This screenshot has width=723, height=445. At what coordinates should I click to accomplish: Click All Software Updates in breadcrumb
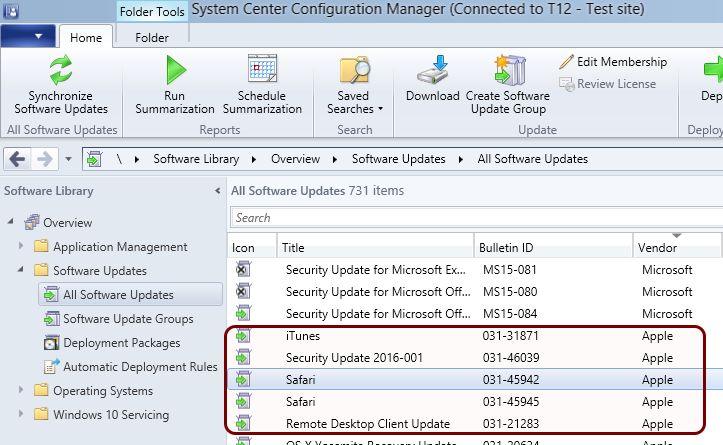[533, 159]
